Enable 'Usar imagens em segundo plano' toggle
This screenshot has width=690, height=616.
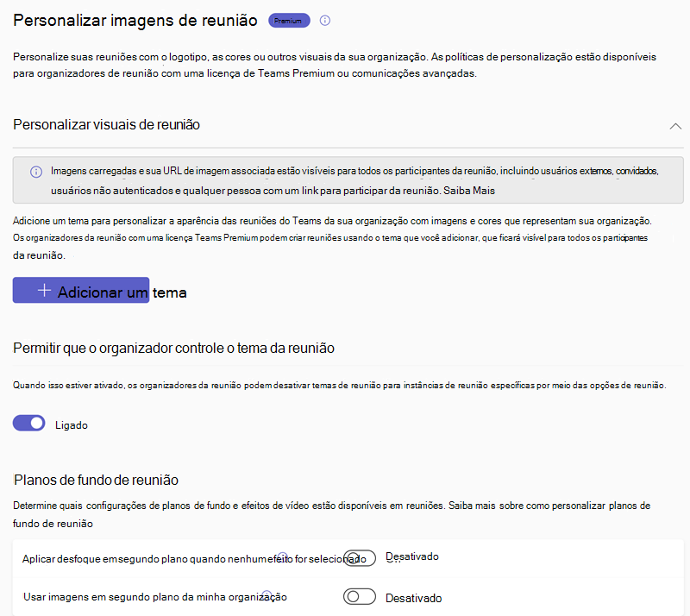[x=360, y=597]
